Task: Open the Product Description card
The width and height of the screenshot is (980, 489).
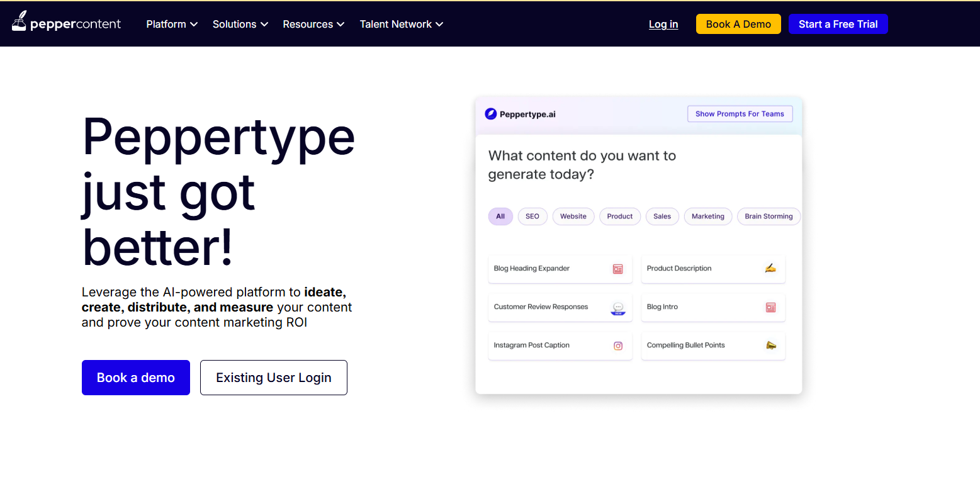Action: [713, 269]
